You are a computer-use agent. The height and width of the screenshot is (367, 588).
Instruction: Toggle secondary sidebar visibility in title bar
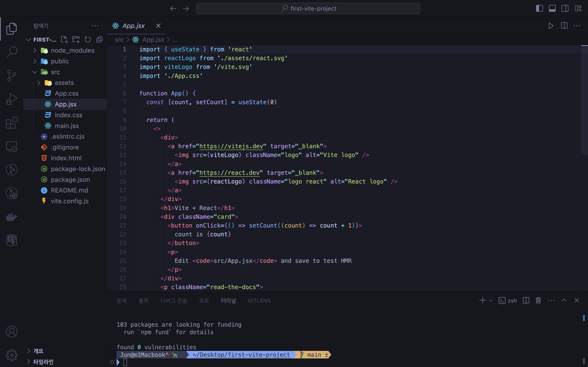(565, 9)
